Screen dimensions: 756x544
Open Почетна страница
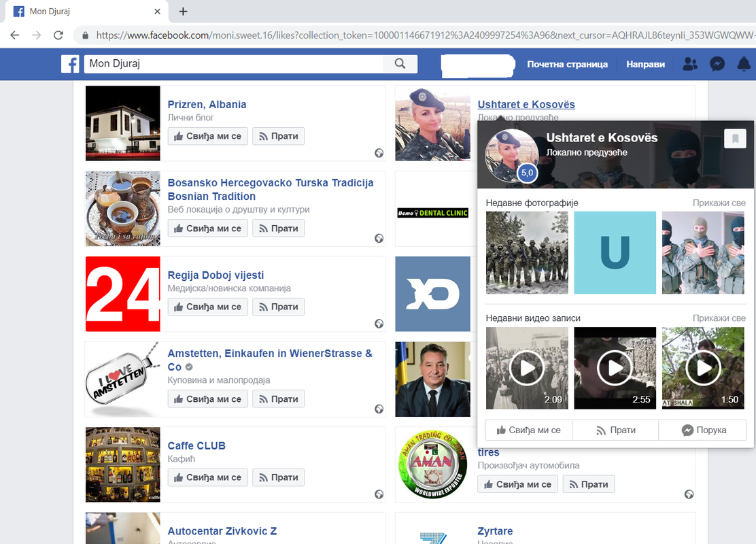coord(567,64)
